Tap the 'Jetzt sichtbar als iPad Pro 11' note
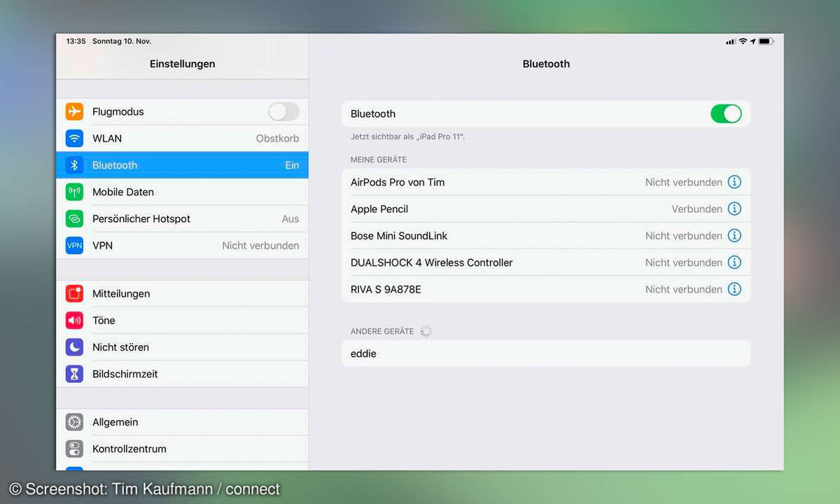This screenshot has height=504, width=840. [x=407, y=136]
